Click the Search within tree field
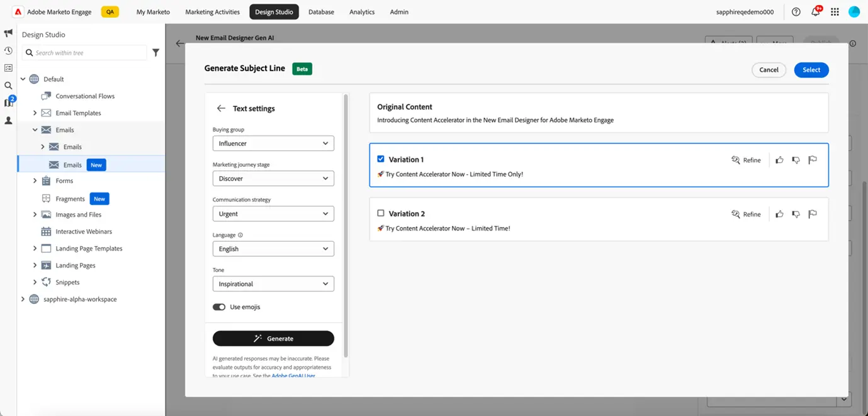868x416 pixels. point(84,53)
